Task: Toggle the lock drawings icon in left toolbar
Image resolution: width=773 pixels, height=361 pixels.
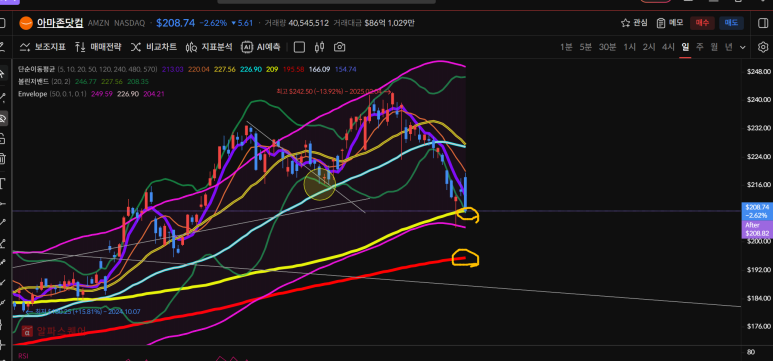Action: tap(2, 139)
